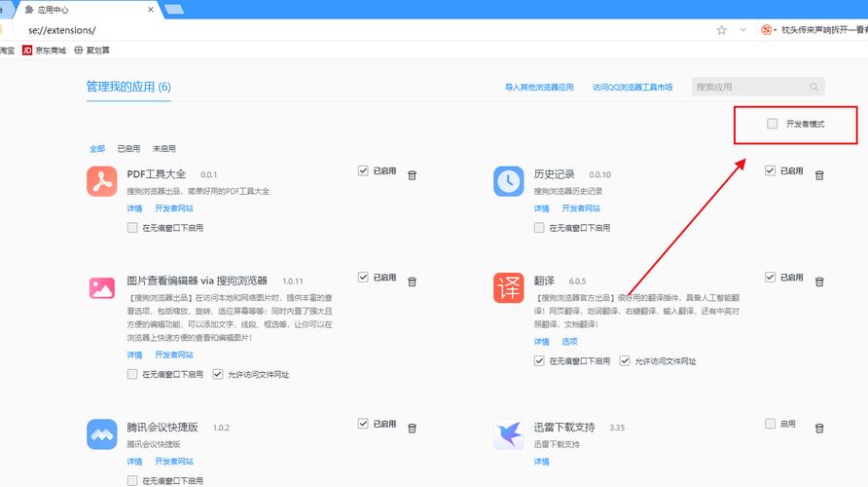The image size is (868, 487).
Task: Remove 翻译 extension via trash icon
Action: coord(818,281)
